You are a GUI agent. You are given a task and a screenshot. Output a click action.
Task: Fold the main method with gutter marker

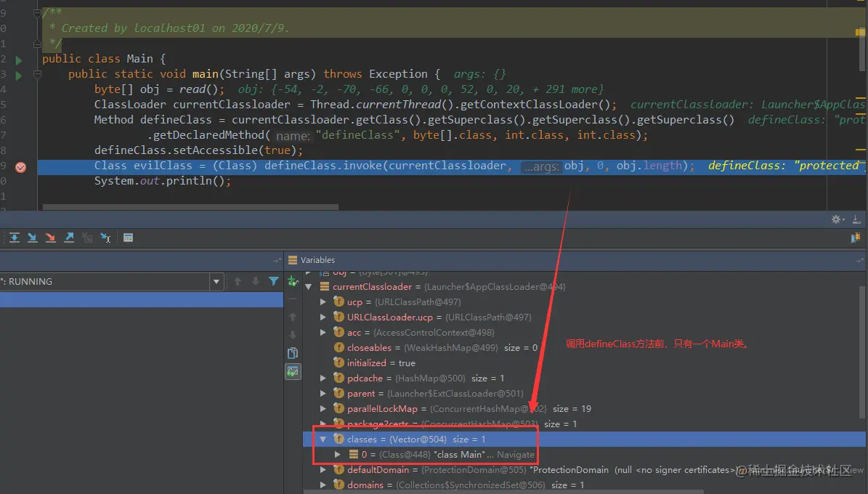[x=37, y=74]
